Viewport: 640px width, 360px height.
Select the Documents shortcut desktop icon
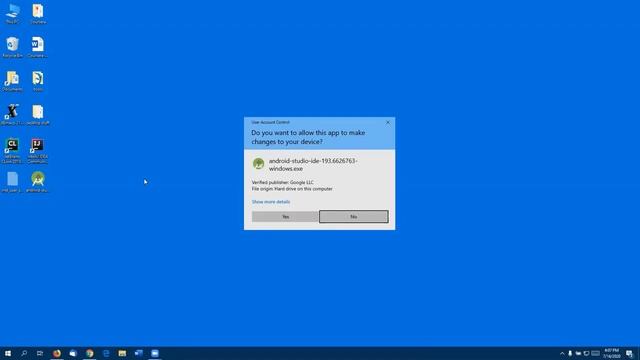click(12, 81)
